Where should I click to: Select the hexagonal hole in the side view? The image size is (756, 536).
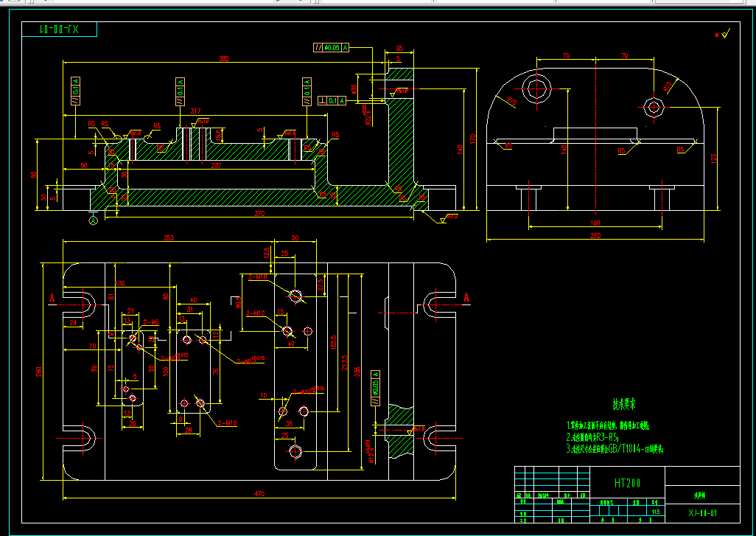point(654,107)
